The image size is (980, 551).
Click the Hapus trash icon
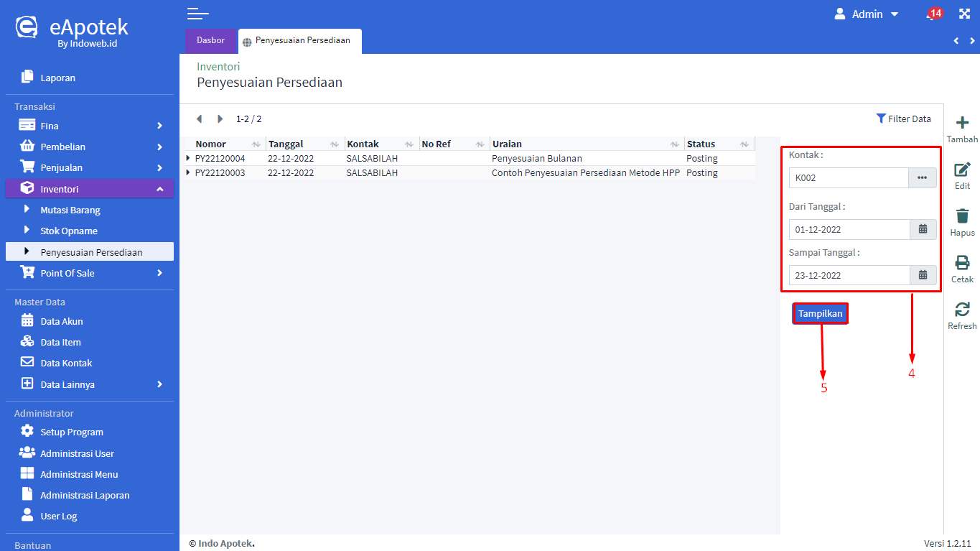[x=962, y=216]
